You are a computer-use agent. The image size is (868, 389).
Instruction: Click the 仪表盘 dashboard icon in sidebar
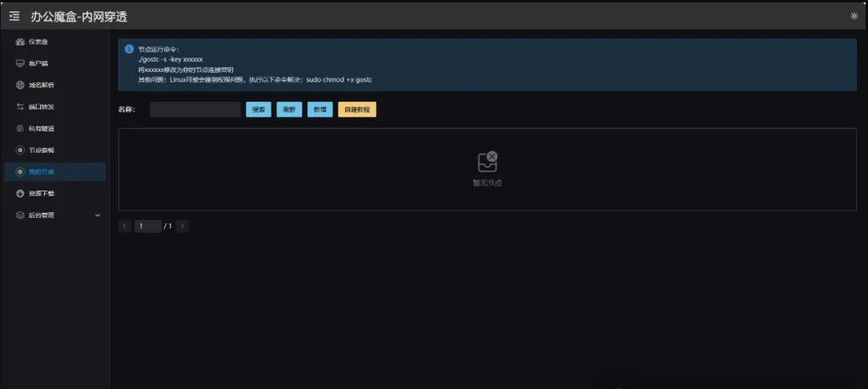pyautogui.click(x=21, y=42)
